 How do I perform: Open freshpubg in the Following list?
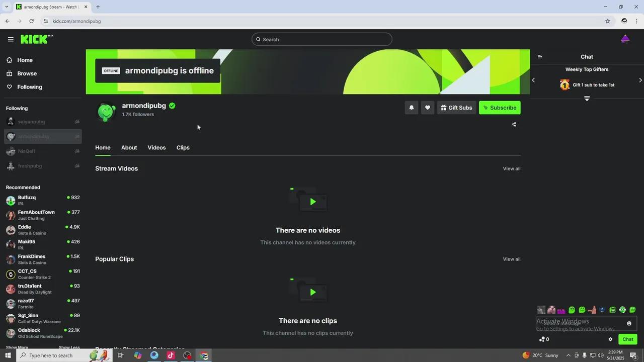(43, 166)
